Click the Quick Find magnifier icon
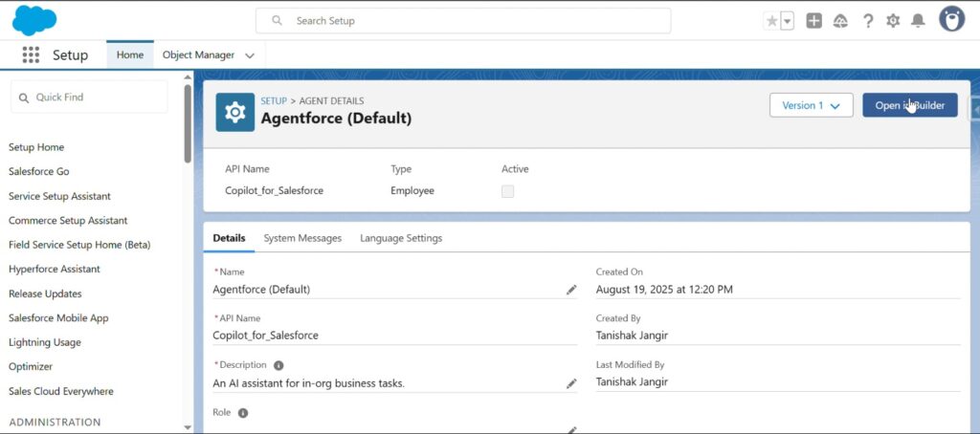Screen dimensions: 980x434 pos(24,98)
